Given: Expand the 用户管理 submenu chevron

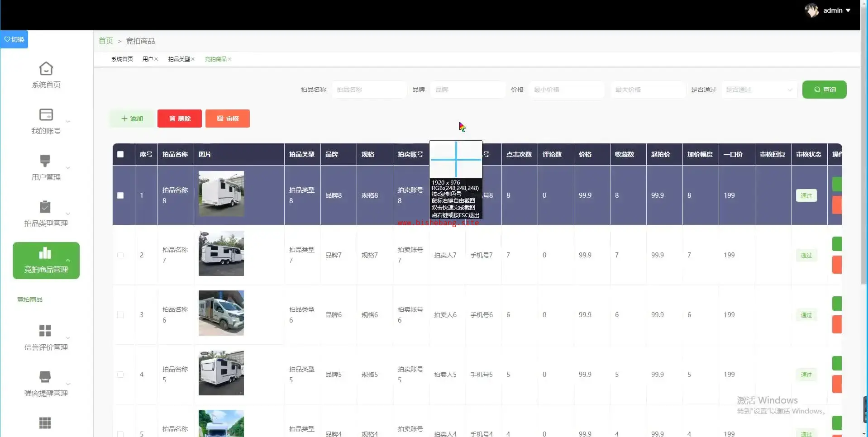Looking at the screenshot, I should [68, 168].
